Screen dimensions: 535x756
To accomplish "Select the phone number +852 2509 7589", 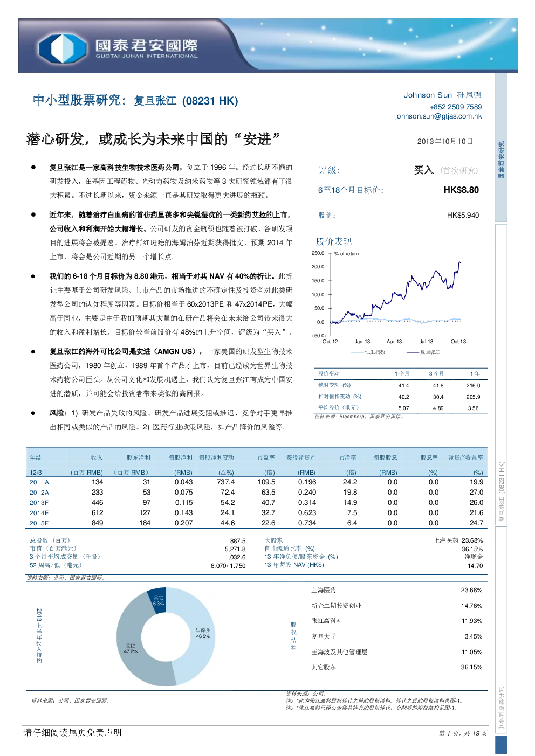I will coord(456,107).
